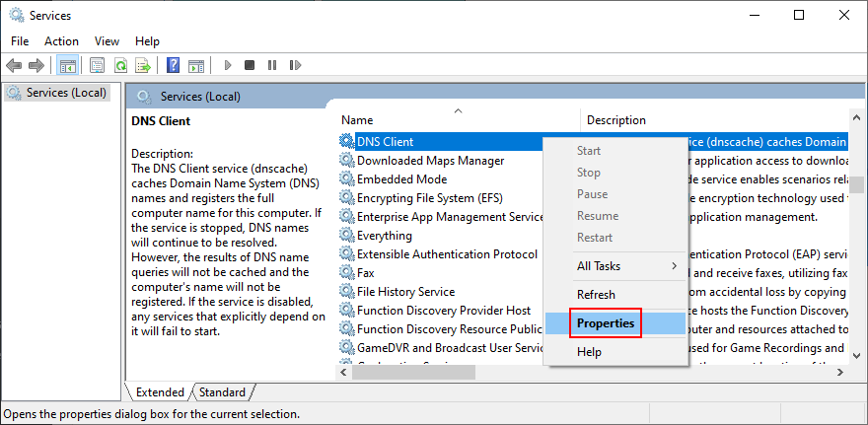Click the greyed Pause context menu entry

(615, 194)
